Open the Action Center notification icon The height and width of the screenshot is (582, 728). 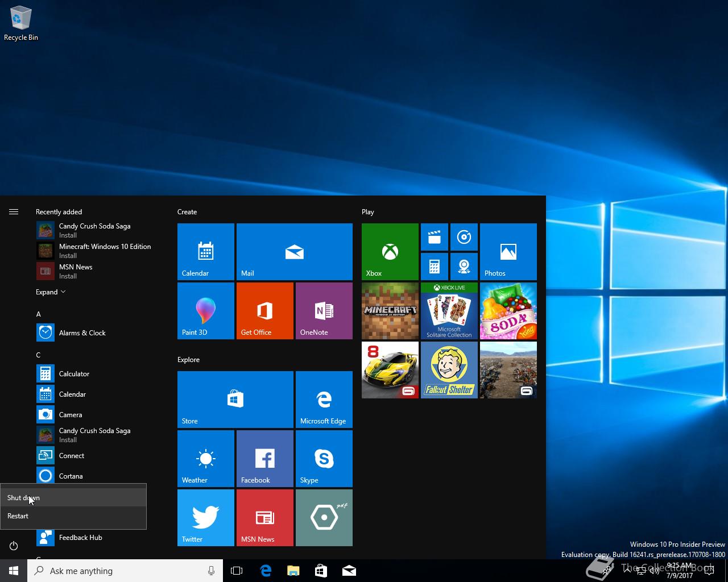point(709,571)
